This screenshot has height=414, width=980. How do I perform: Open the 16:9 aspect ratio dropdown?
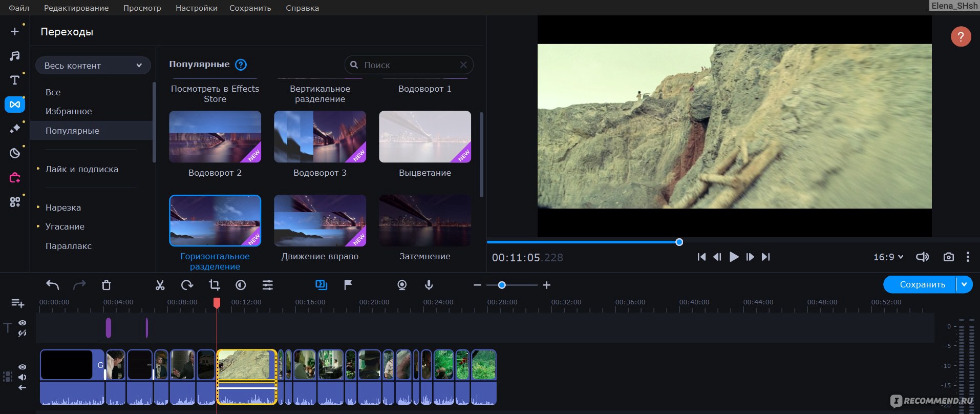(888, 257)
